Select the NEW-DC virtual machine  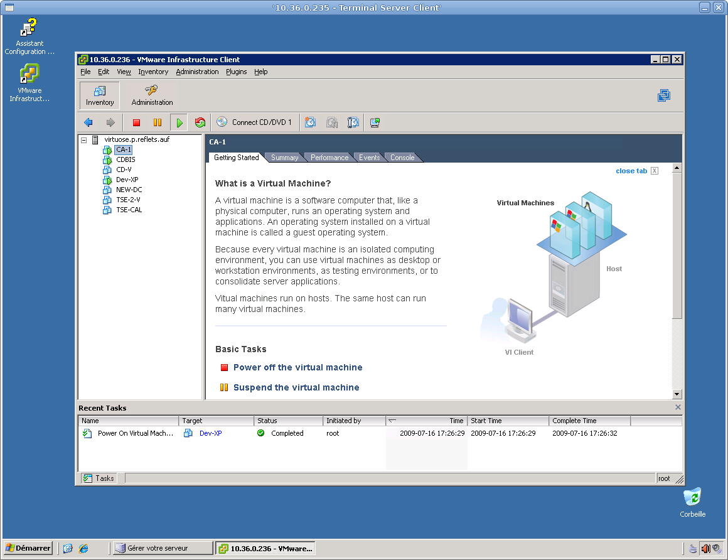pyautogui.click(x=129, y=190)
